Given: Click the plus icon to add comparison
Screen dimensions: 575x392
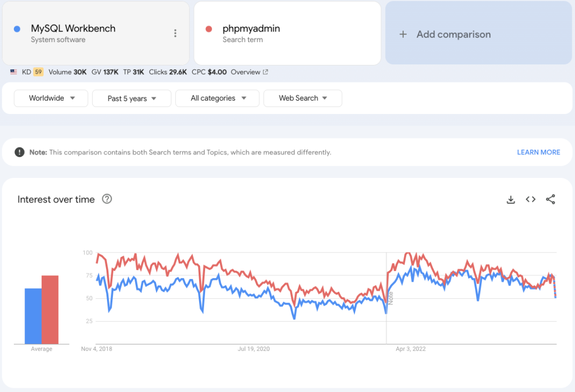Looking at the screenshot, I should pyautogui.click(x=403, y=35).
